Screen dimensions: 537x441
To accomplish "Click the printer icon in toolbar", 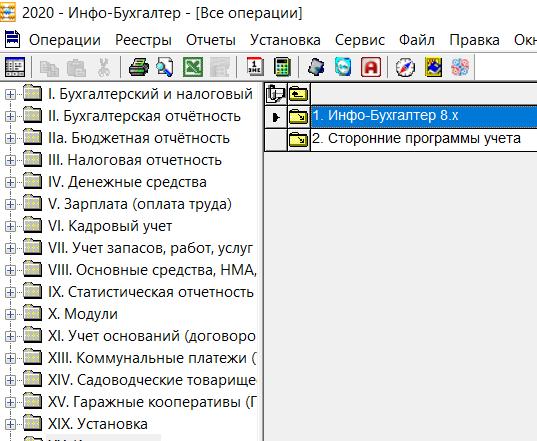I will (x=138, y=67).
